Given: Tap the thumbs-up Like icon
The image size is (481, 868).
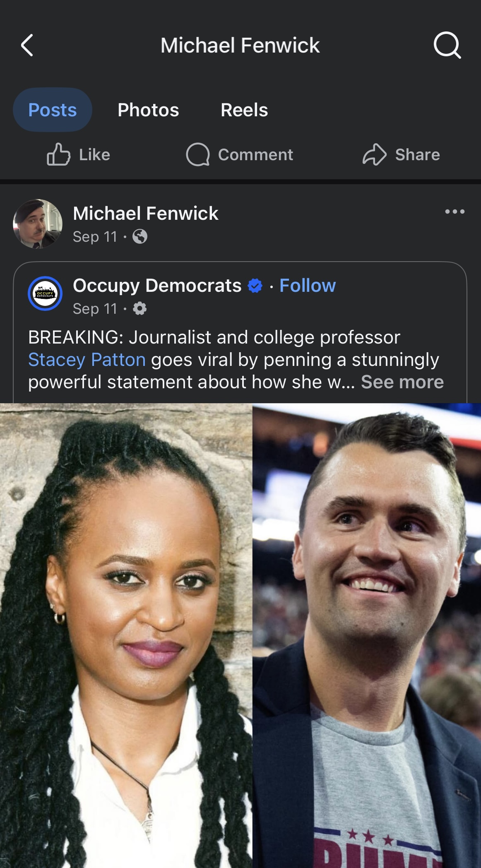Looking at the screenshot, I should tap(58, 154).
